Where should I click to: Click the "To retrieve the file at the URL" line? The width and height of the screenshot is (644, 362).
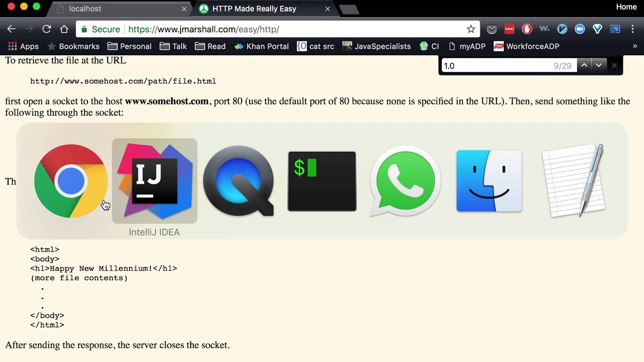click(x=65, y=60)
